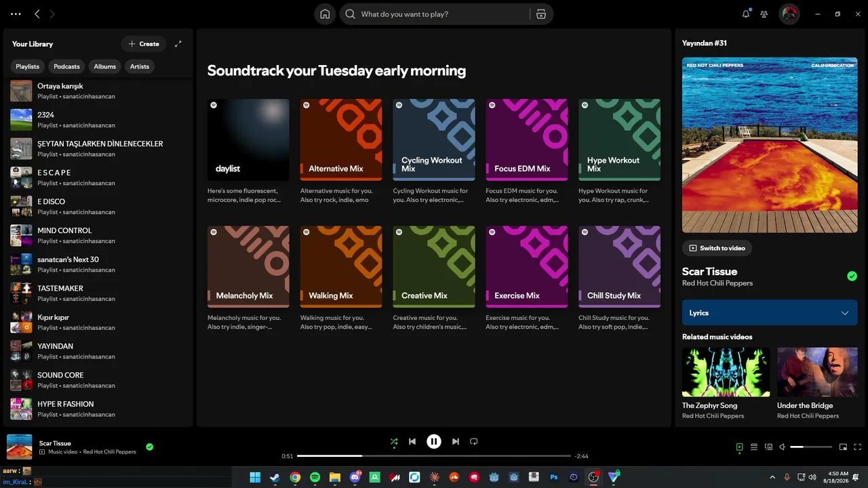868x488 pixels.
Task: Skip to the previous track
Action: 412,441
